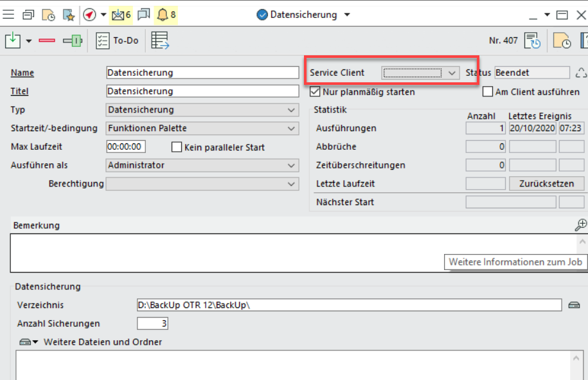Toggle the Nur planmäßig starten checkbox
Image resolution: width=588 pixels, height=380 pixels.
[316, 92]
